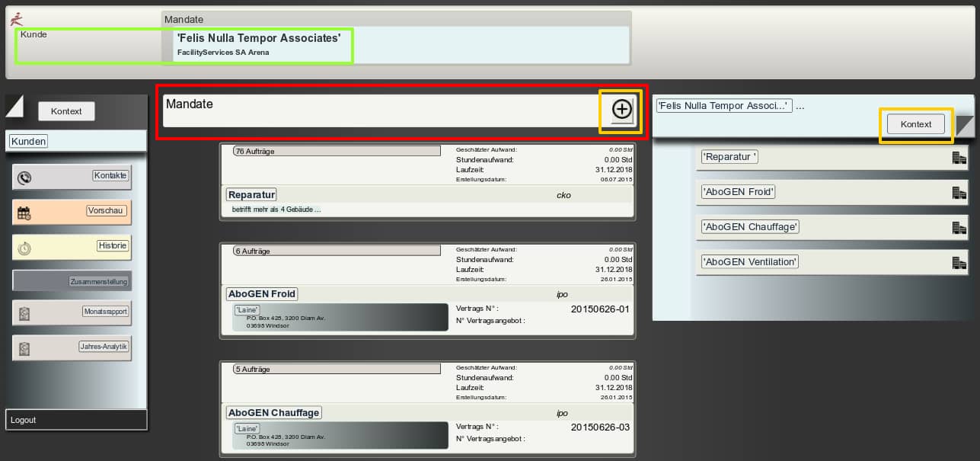980x461 pixels.
Task: Collapse the right panel using the corner triangle
Action: 965,126
